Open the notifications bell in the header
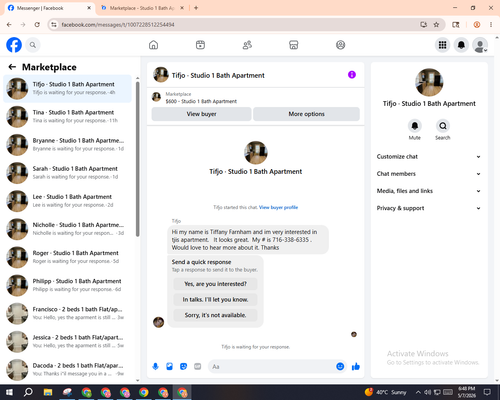This screenshot has width=500, height=400. (x=461, y=45)
